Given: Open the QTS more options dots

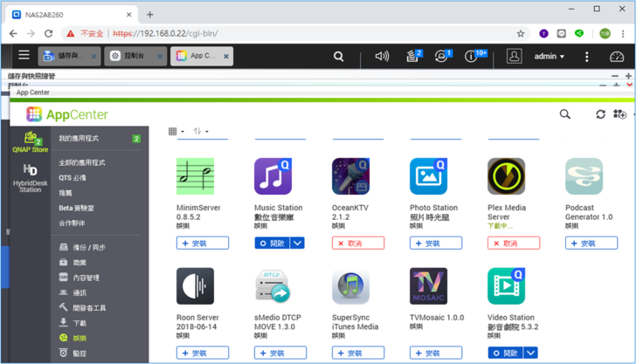Looking at the screenshot, I should pyautogui.click(x=586, y=57).
